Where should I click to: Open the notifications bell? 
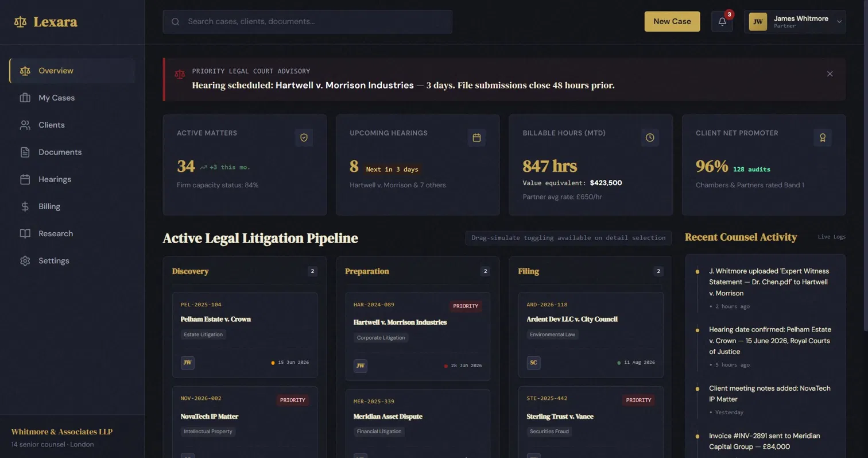[722, 22]
